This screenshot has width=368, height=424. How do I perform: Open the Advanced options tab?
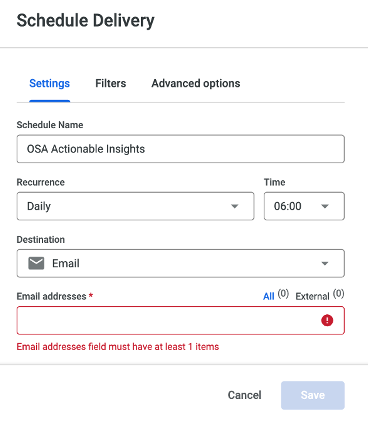[196, 83]
